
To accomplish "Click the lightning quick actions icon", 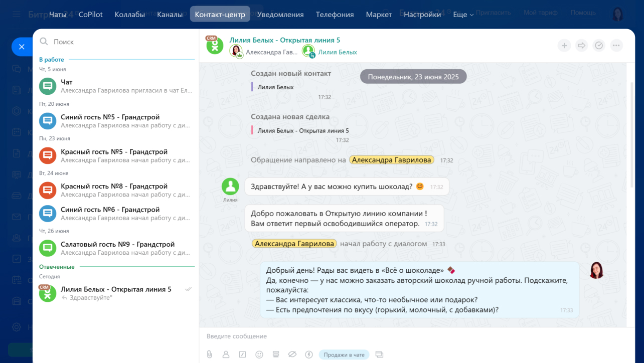I will pos(309,354).
